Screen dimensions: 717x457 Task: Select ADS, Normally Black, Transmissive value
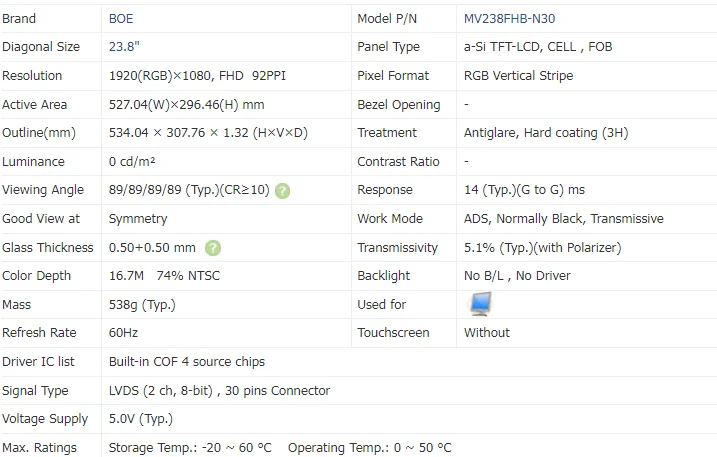(x=563, y=219)
